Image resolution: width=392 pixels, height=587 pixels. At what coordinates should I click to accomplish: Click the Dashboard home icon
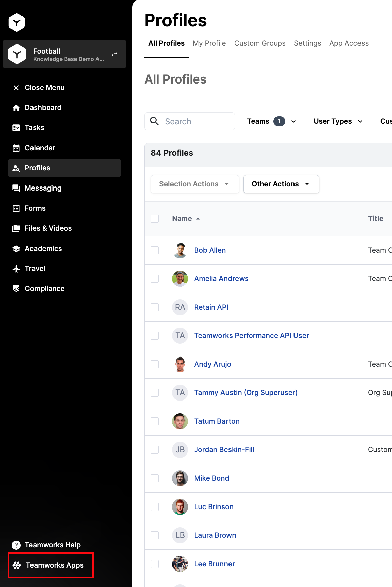pos(16,108)
